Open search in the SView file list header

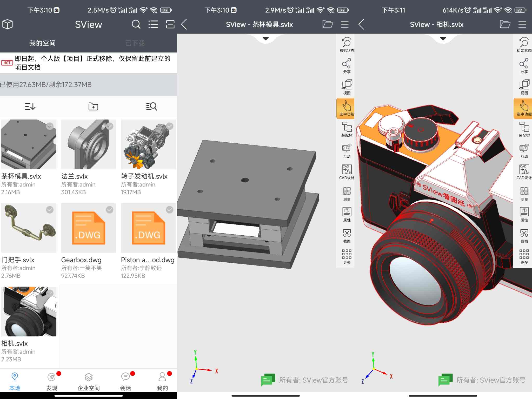136,24
